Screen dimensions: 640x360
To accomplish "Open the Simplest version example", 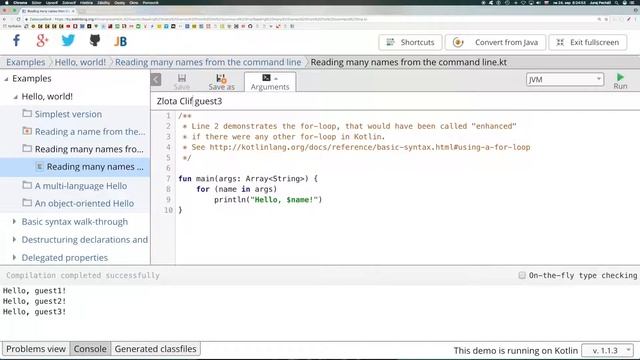I will click(68, 114).
